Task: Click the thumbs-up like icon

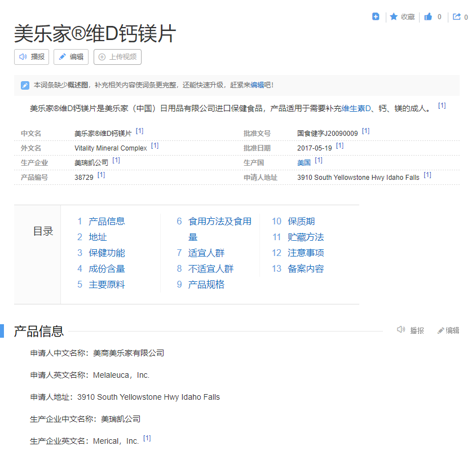Action: (x=428, y=17)
